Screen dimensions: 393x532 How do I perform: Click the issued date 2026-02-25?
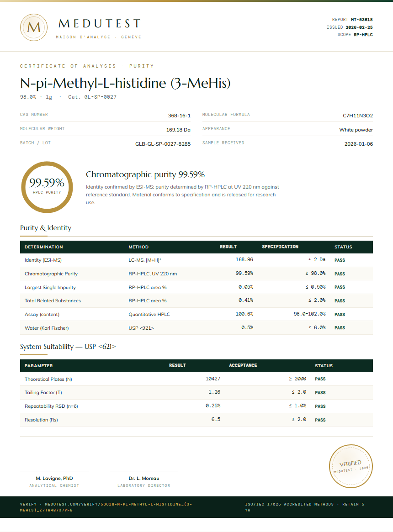[359, 27]
